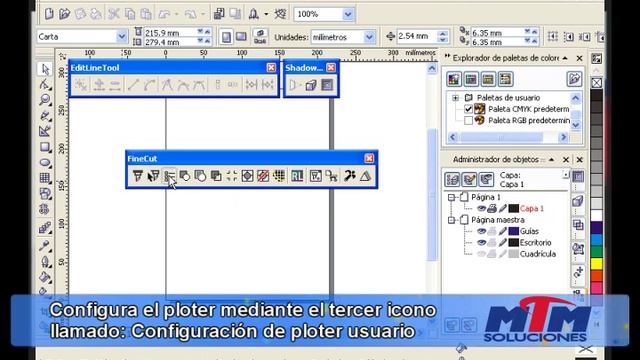Select landscape page orientation
The height and width of the screenshot is (360, 640).
[x=241, y=37]
